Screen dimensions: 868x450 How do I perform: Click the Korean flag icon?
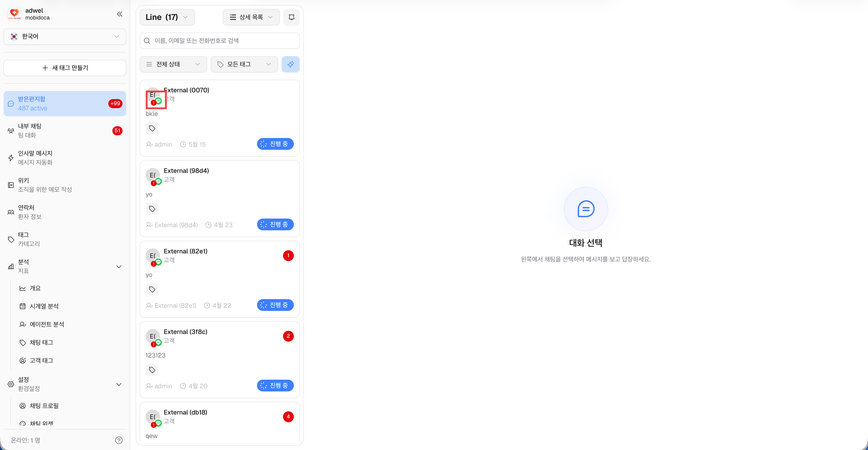click(14, 36)
